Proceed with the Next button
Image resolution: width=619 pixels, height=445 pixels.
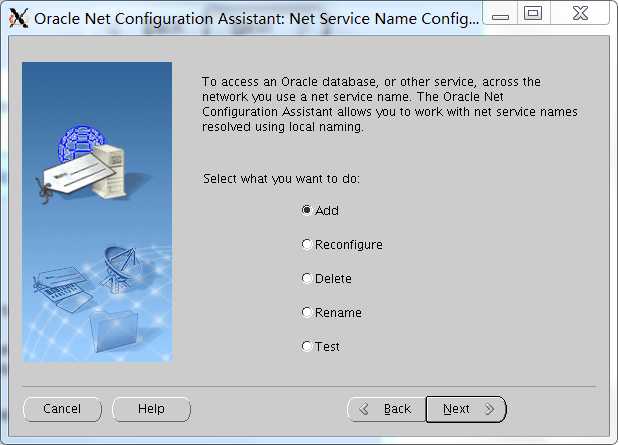466,409
